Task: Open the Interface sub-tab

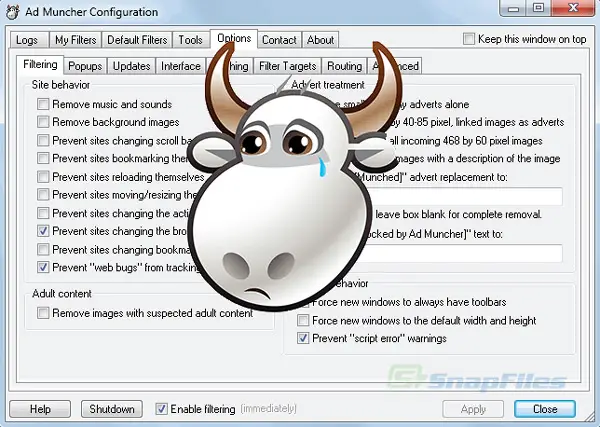Action: [x=181, y=66]
